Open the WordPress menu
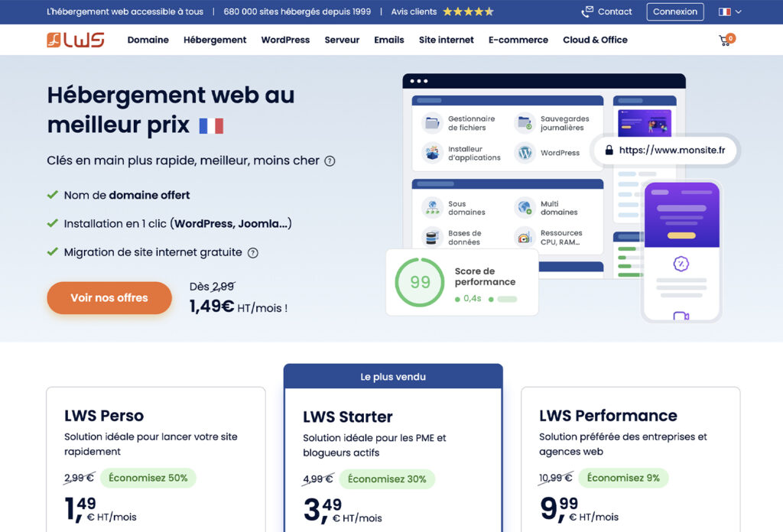Image resolution: width=783 pixels, height=532 pixels. tap(285, 40)
